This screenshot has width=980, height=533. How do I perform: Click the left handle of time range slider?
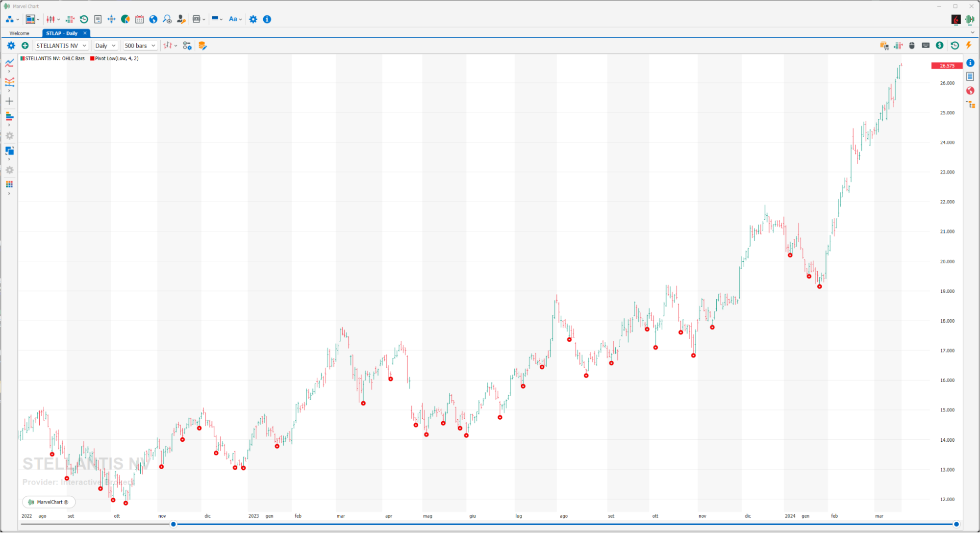tap(173, 524)
